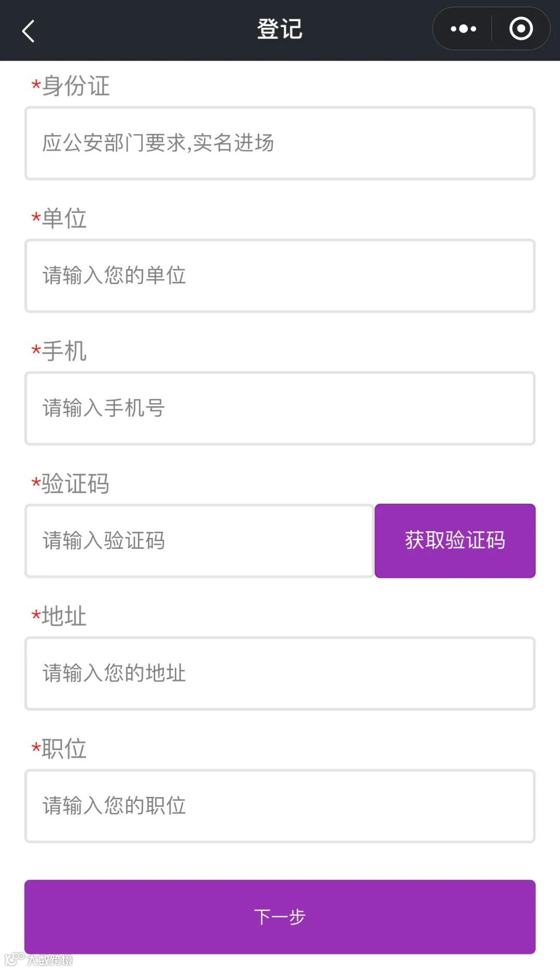The height and width of the screenshot is (970, 560).
Task: Click the 登记 page title
Action: pos(279,29)
